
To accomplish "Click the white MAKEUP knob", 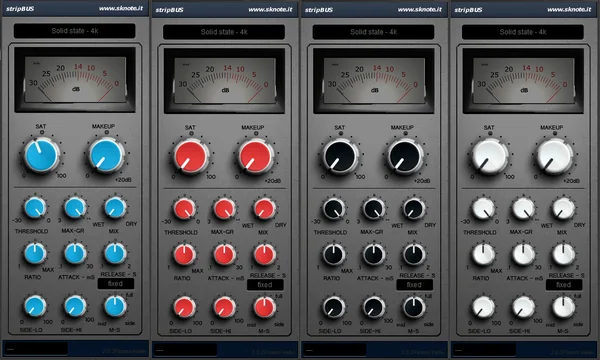I will [554, 156].
